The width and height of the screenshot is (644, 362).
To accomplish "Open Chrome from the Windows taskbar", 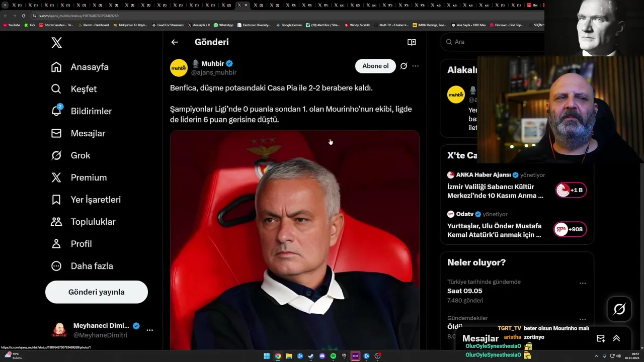I will click(278, 356).
